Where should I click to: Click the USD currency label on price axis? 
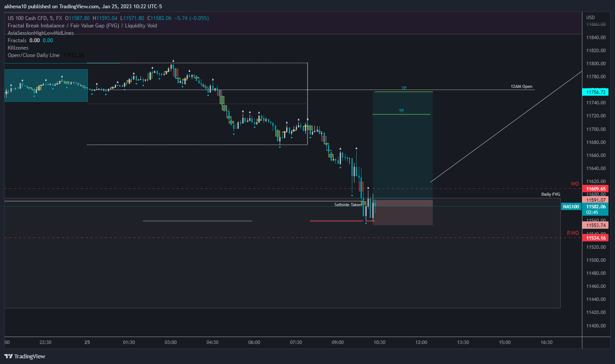coord(590,17)
